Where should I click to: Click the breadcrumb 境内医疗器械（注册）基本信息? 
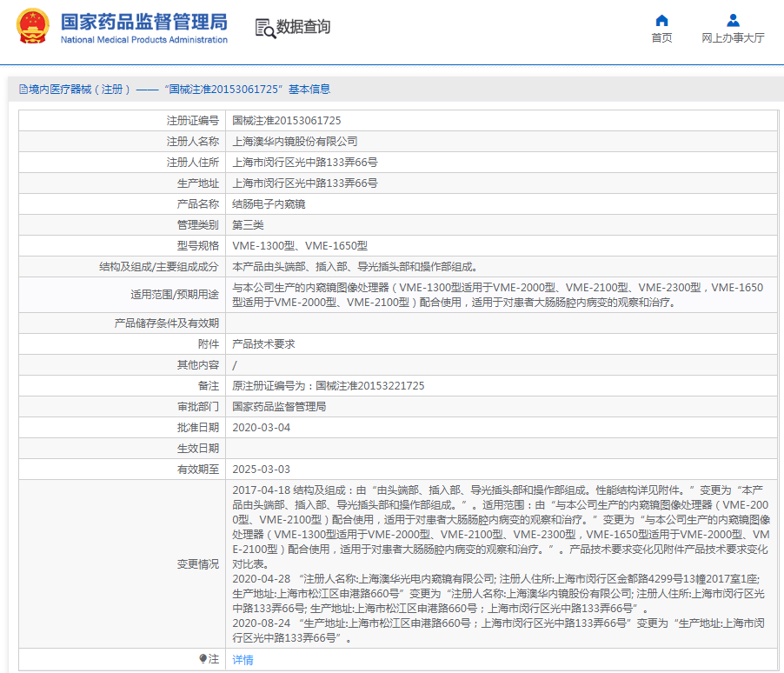(x=175, y=89)
